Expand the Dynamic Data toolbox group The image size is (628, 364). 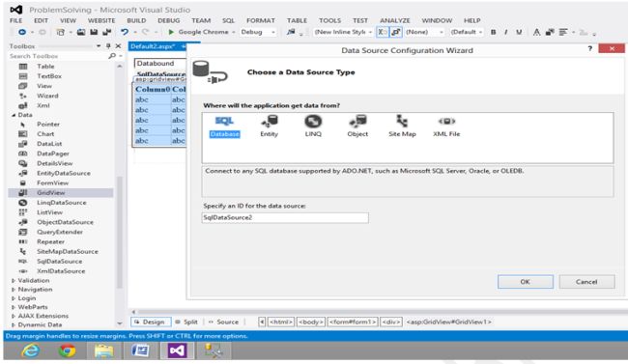pos(14,324)
